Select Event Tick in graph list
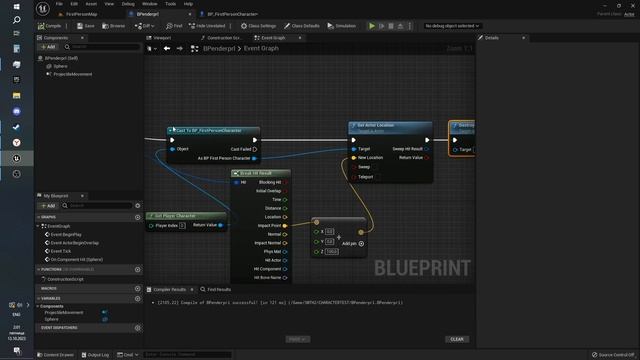Image resolution: width=640 pixels, height=360 pixels. [x=60, y=251]
